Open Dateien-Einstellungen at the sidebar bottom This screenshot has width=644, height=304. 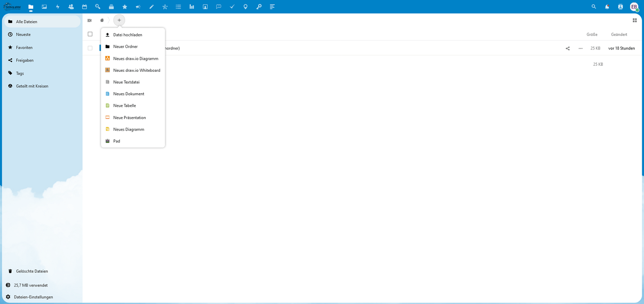tap(33, 297)
